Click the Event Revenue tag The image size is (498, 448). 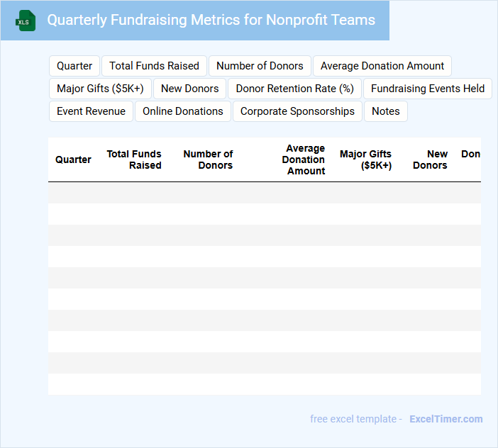tap(91, 111)
